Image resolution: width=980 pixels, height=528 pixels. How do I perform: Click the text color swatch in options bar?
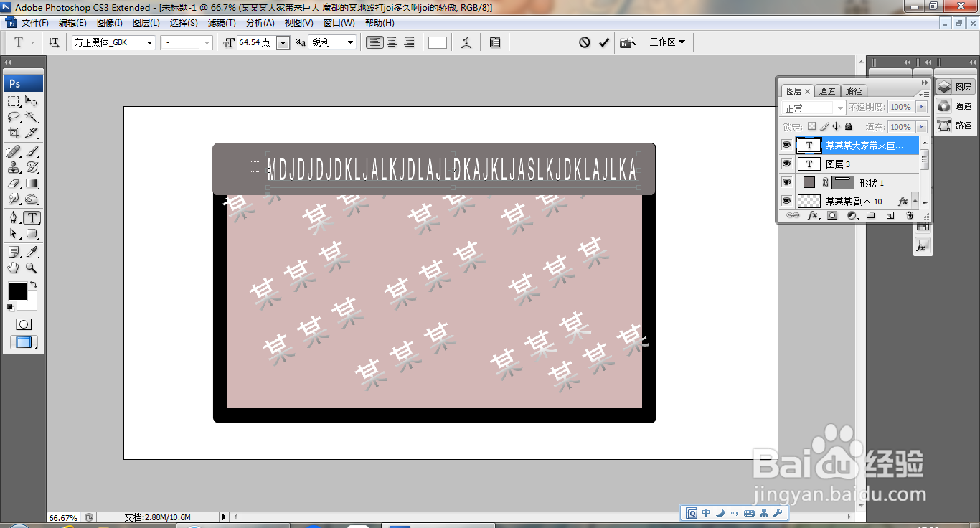coord(438,42)
